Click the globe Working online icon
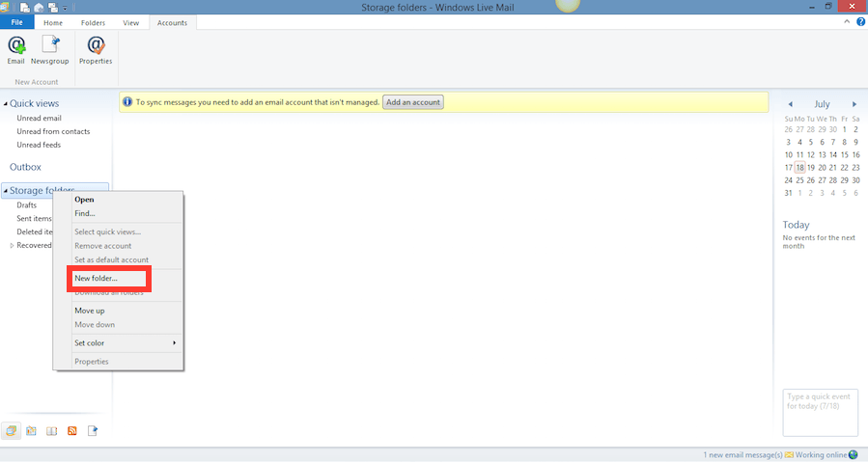 coord(854,455)
